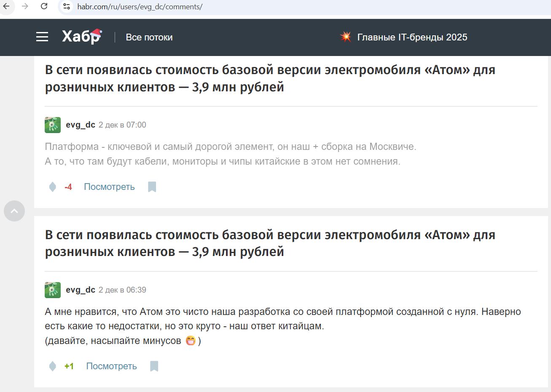Reload the page with the refresh icon
Image resolution: width=551 pixels, height=392 pixels.
[x=44, y=7]
